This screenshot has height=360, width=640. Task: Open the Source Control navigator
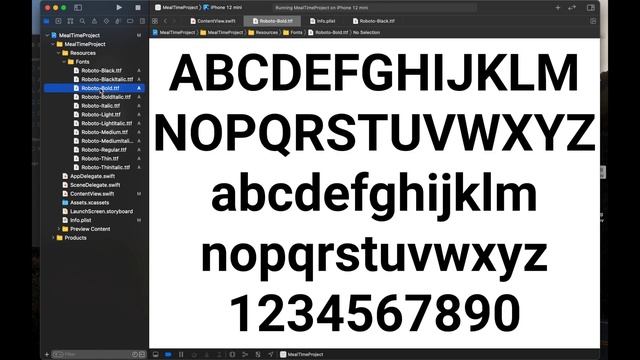tap(58, 21)
